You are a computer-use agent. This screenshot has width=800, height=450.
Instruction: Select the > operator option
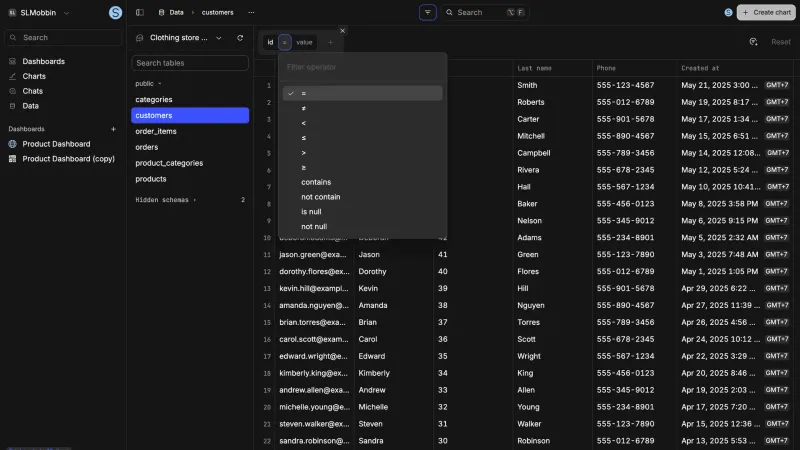(x=362, y=153)
